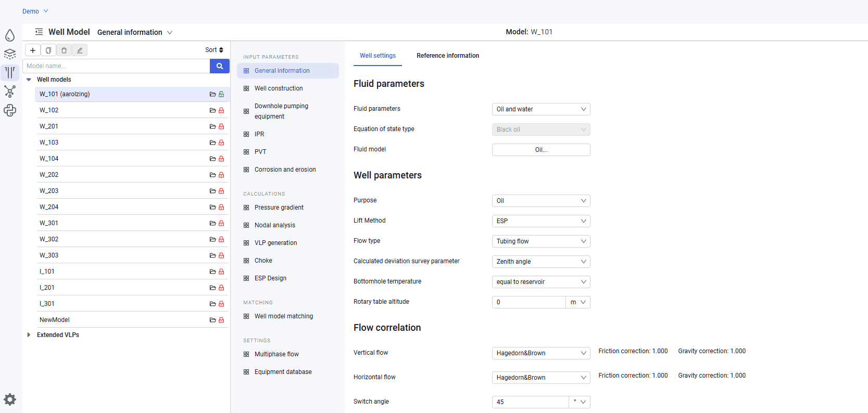Click the Rotary table altitude value field
This screenshot has width=868, height=413.
pyautogui.click(x=529, y=302)
